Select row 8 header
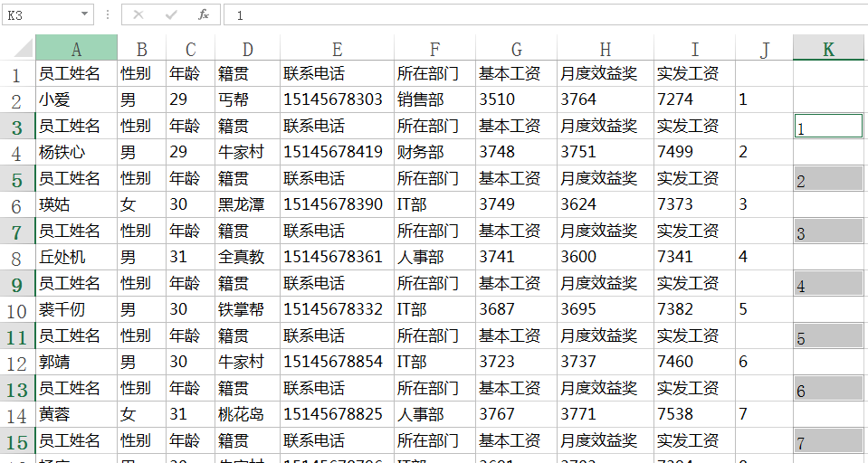Screen dimensions: 868x463 pos(18,257)
